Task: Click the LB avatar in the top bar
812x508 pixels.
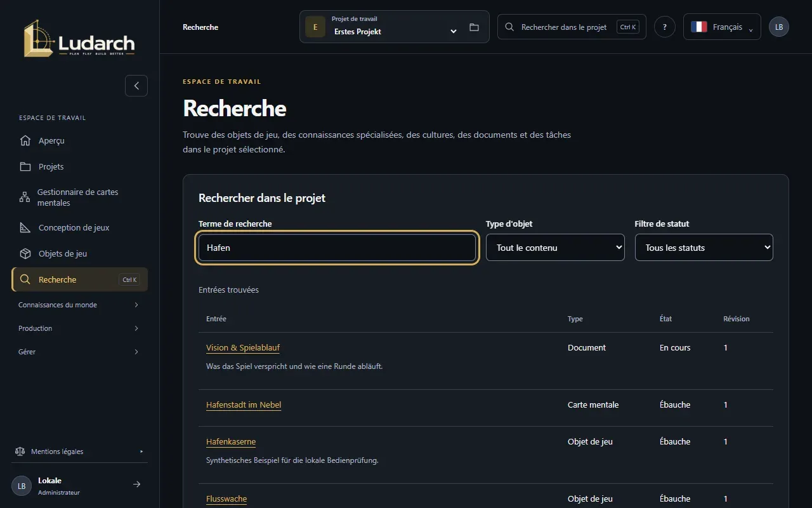Action: 779,27
